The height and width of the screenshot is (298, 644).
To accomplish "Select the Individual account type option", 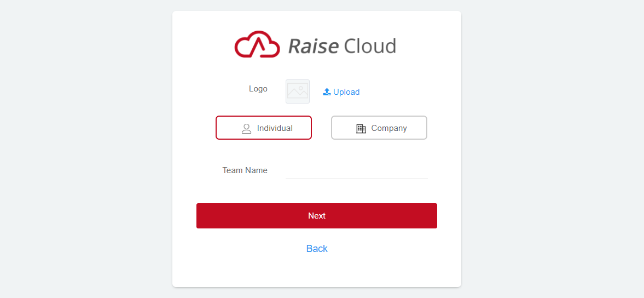I will 264,128.
